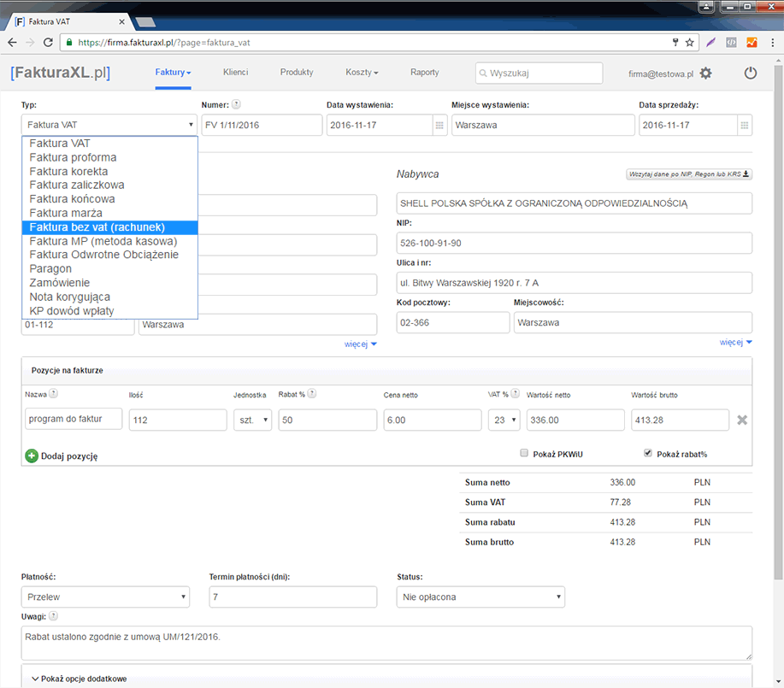Open the Klienci navigation tab
This screenshot has height=688, width=784.
(235, 73)
